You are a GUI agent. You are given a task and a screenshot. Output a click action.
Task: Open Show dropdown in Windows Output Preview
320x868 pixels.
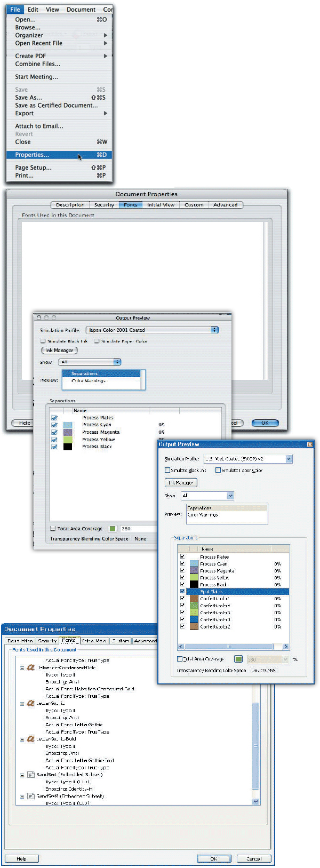[207, 496]
